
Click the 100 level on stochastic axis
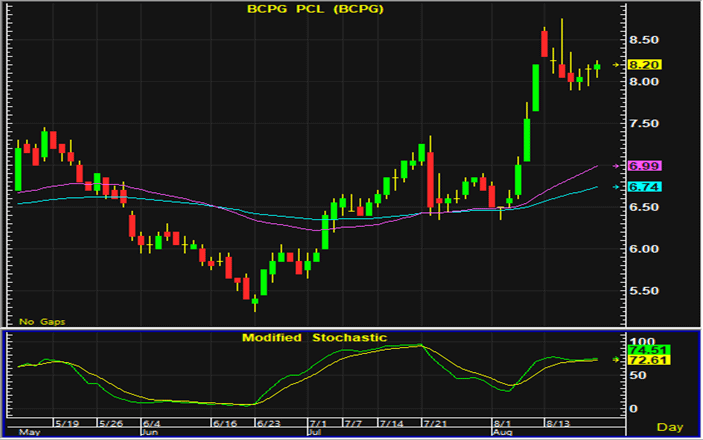(638, 342)
